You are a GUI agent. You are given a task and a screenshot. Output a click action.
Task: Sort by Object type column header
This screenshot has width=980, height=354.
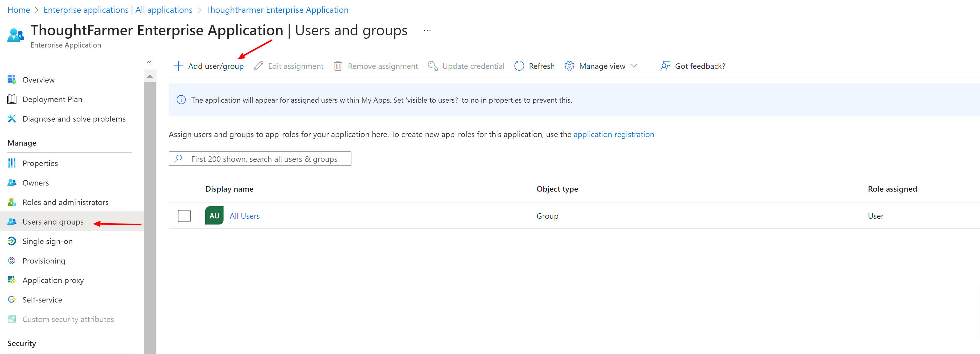point(557,189)
